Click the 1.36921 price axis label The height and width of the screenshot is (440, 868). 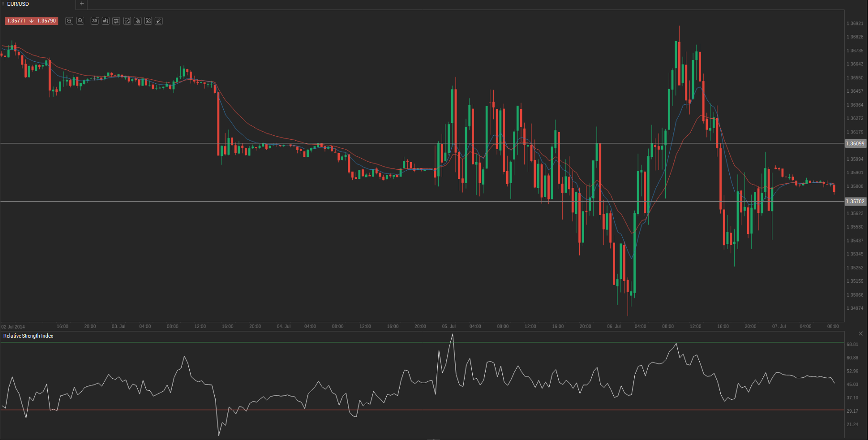855,23
